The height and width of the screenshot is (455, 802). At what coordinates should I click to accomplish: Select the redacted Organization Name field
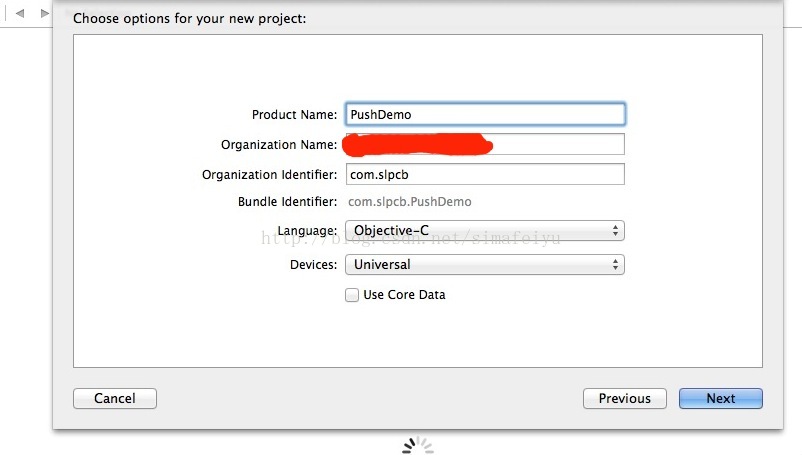[x=485, y=144]
